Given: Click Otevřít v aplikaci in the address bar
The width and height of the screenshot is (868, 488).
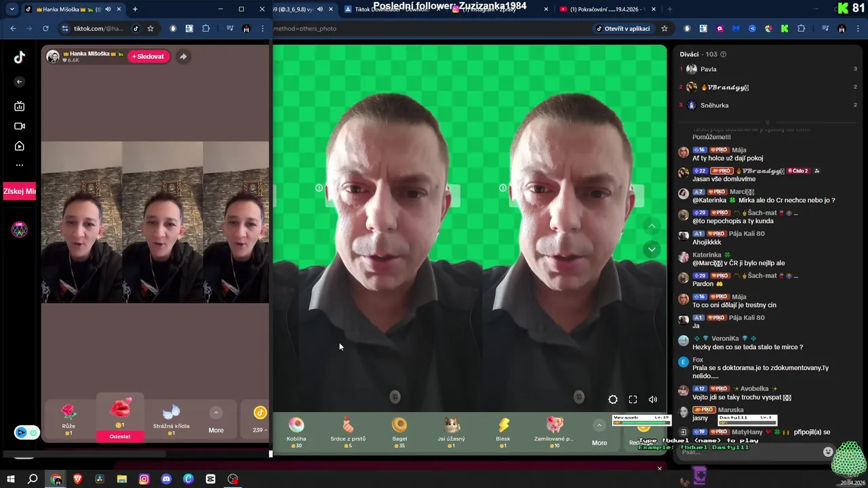Looking at the screenshot, I should point(623,28).
